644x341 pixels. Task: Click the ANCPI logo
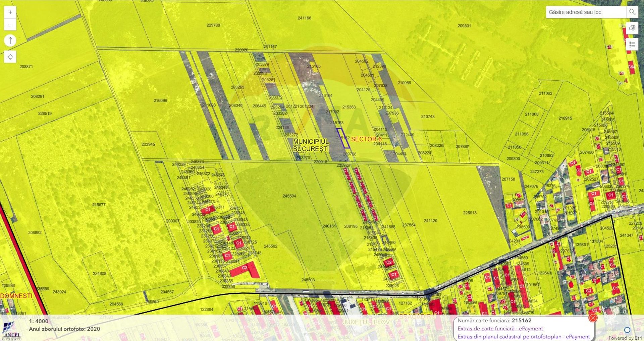pos(12,330)
